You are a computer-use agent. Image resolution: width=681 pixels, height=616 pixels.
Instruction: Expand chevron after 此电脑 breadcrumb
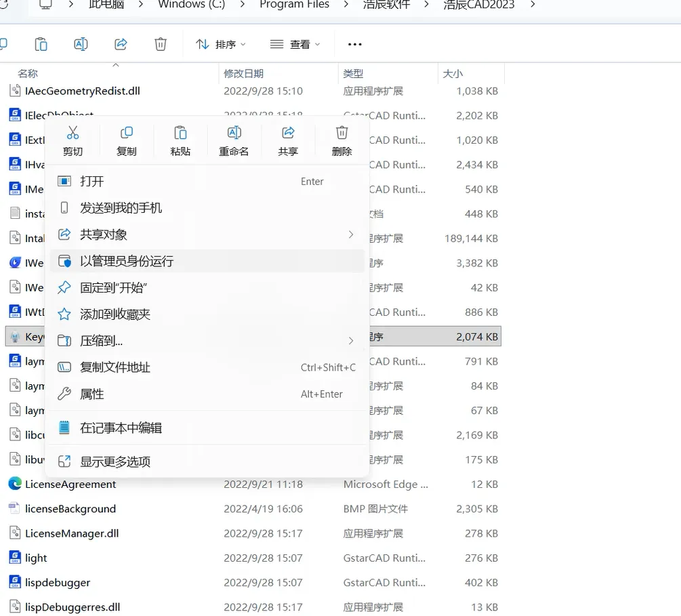[141, 4]
